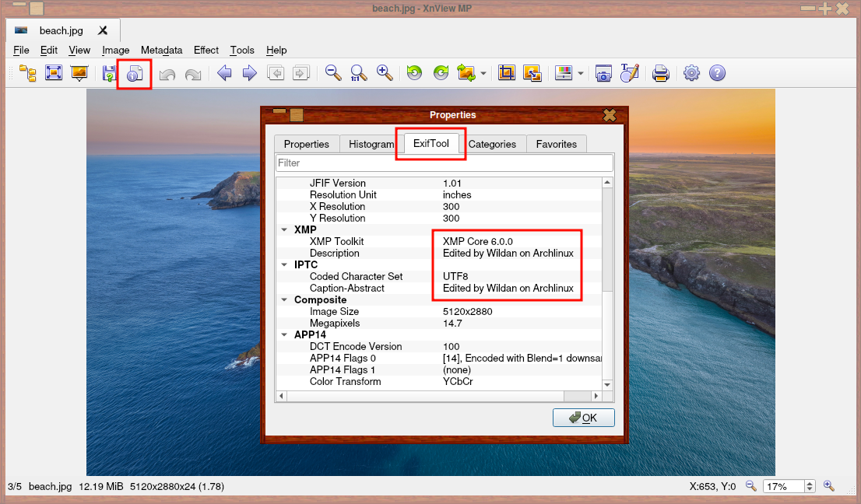Open the image Properties info icon

134,73
